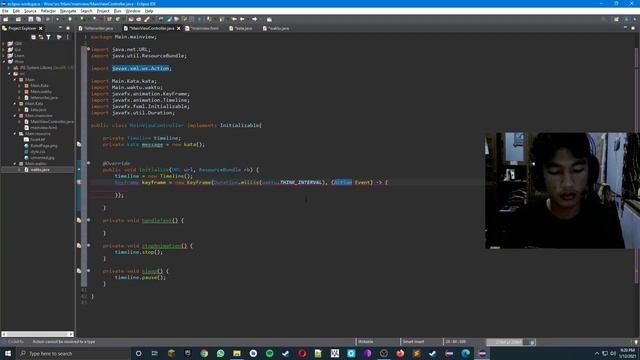640x360 pixels.
Task: Collapse the Main.resource package
Action: click(x=15, y=133)
